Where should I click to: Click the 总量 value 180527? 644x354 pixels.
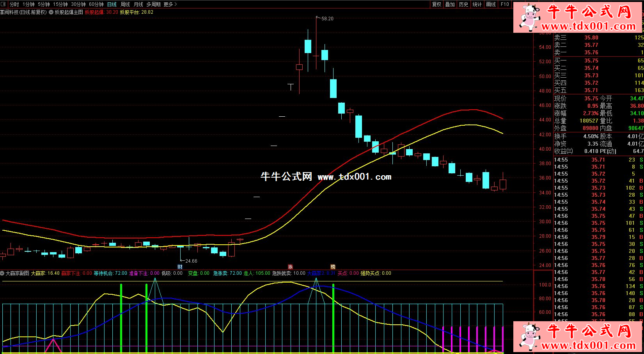pyautogui.click(x=589, y=121)
